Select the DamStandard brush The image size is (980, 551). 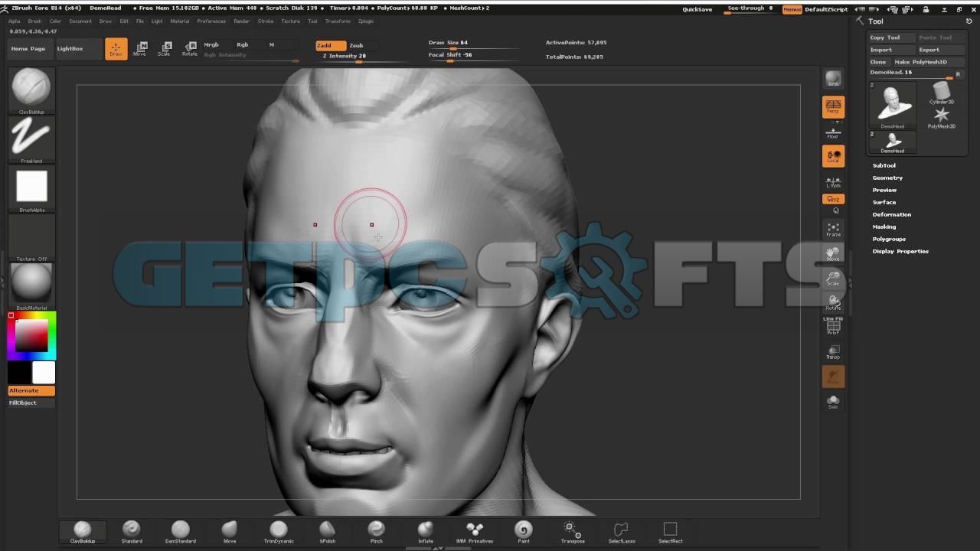coord(181,531)
